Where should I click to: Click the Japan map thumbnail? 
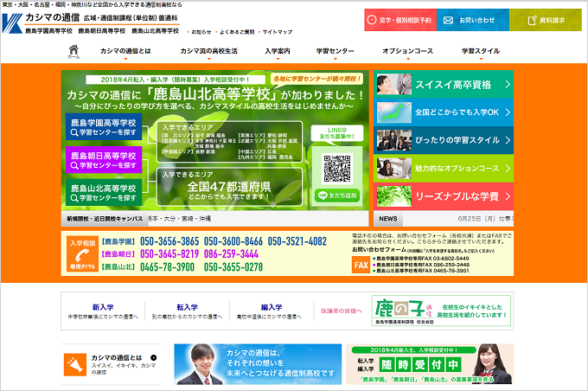click(x=394, y=112)
